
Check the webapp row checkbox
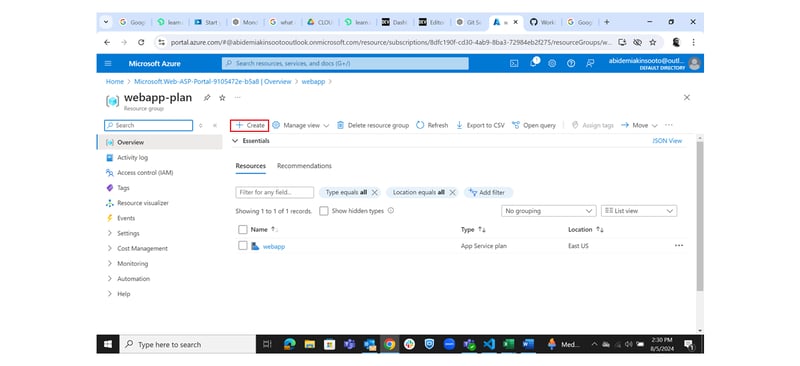[243, 246]
